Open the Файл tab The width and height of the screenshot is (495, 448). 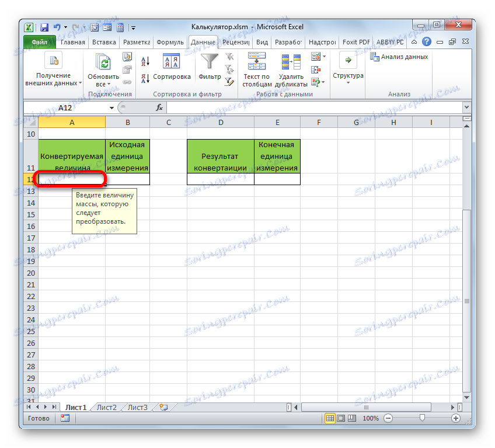[40, 42]
